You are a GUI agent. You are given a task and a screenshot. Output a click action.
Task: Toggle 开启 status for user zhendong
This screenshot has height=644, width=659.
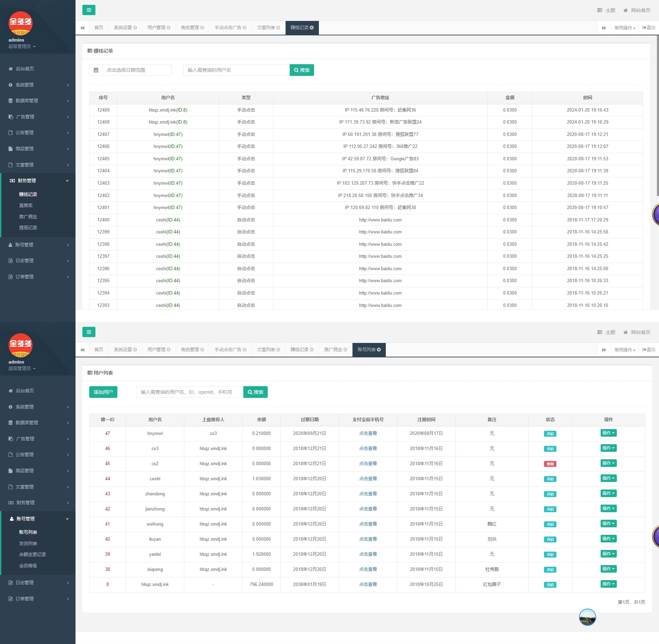click(550, 494)
